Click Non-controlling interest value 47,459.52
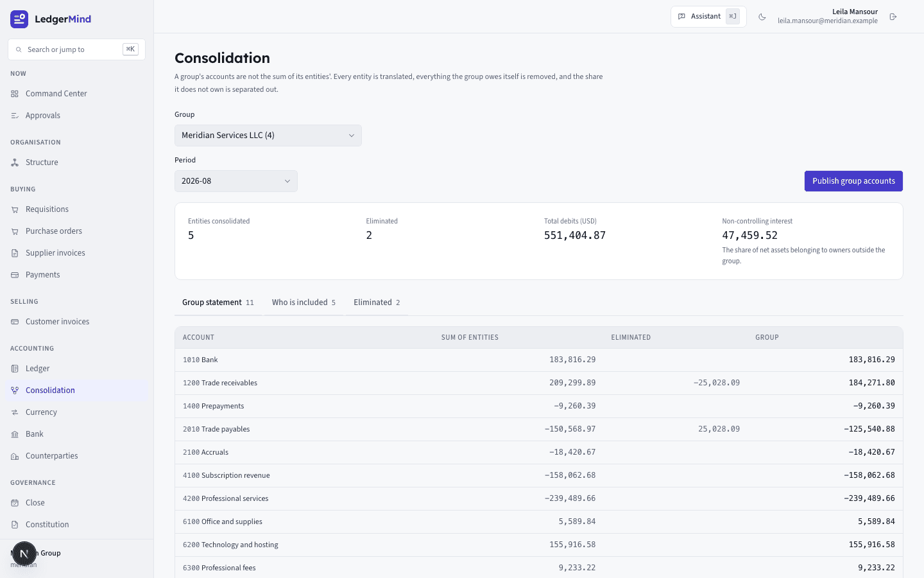Viewport: 924px width, 578px height. pyautogui.click(x=749, y=236)
